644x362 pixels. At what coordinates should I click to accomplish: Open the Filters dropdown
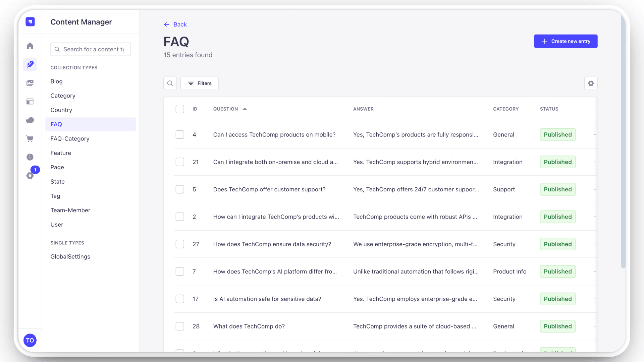[x=200, y=83]
